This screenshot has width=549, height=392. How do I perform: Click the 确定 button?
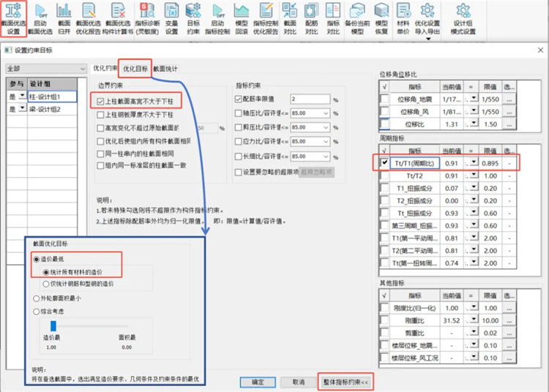(x=258, y=382)
